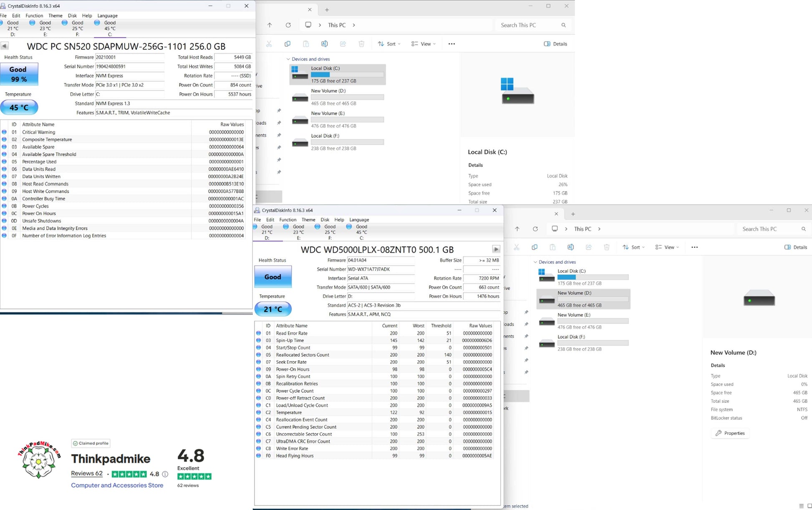The image size is (812, 510).
Task: Switch to the E: disk tab in the upper CrystalDiskInfo
Action: coord(45,28)
